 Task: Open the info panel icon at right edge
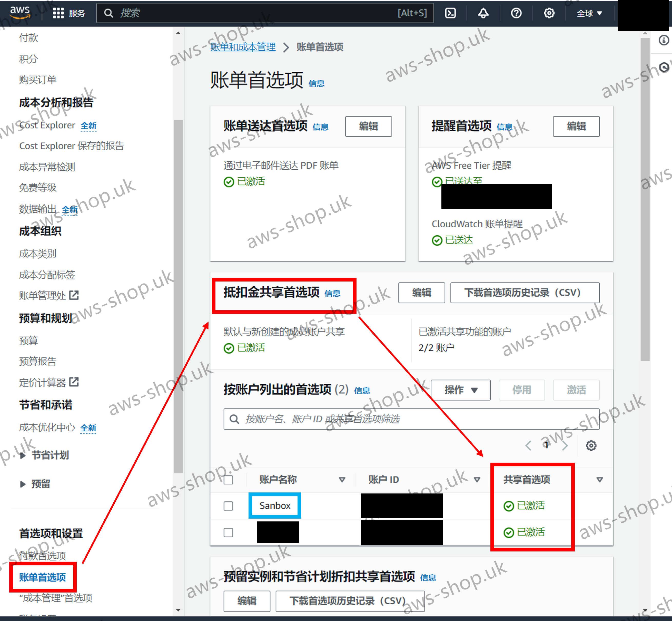click(664, 40)
